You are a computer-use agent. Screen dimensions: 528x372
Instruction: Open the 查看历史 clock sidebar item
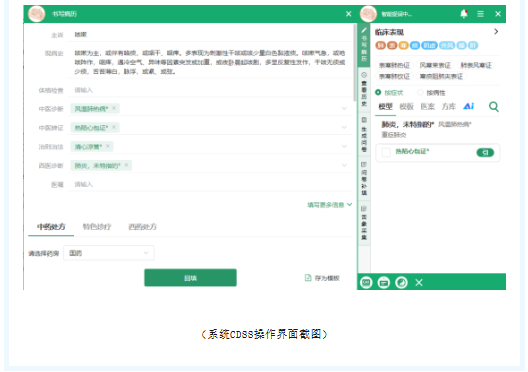click(364, 89)
